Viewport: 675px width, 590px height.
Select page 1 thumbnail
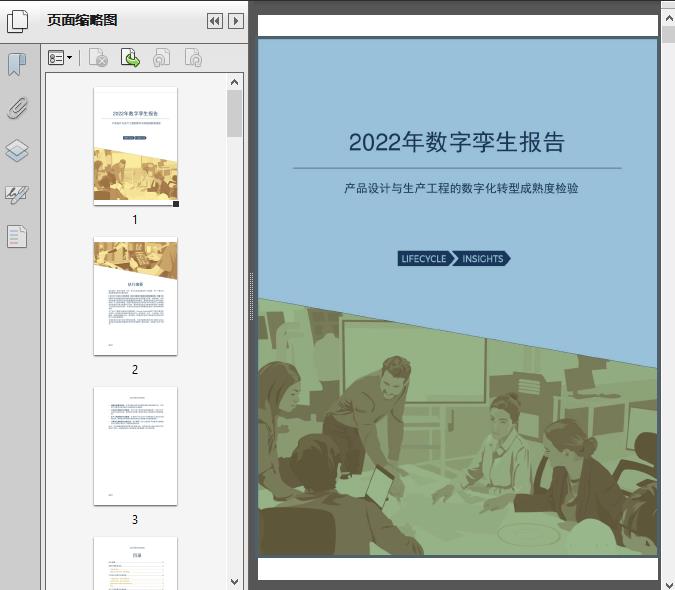click(x=136, y=146)
